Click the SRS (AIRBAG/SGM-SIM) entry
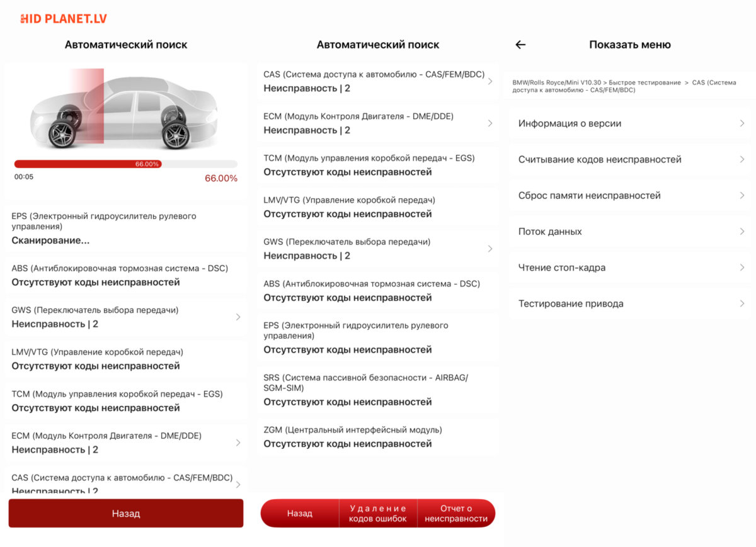The image size is (756, 547). pos(378,389)
